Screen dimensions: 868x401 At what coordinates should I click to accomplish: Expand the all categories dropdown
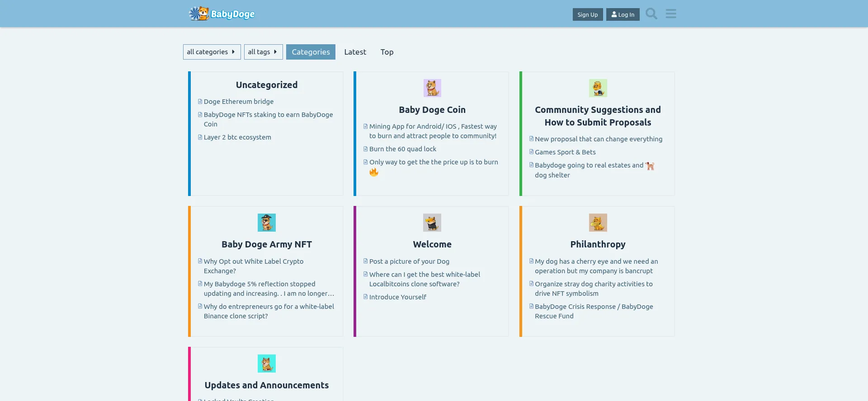point(212,52)
